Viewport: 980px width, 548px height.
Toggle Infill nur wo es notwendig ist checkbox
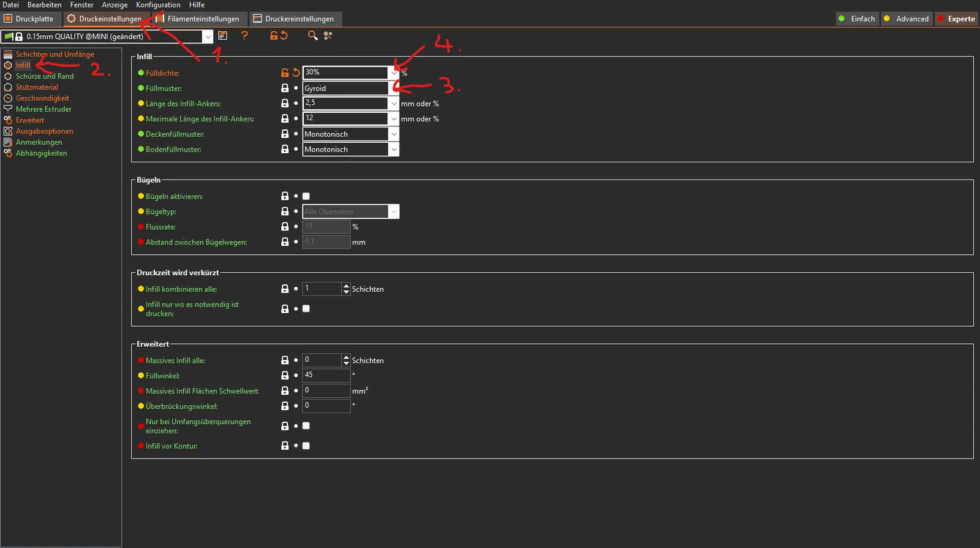pyautogui.click(x=306, y=309)
